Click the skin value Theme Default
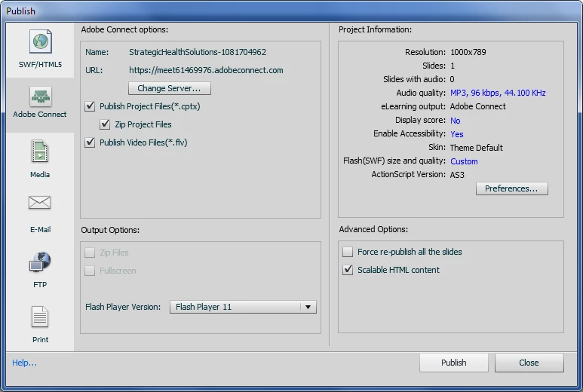This screenshot has width=583, height=392. pyautogui.click(x=477, y=148)
